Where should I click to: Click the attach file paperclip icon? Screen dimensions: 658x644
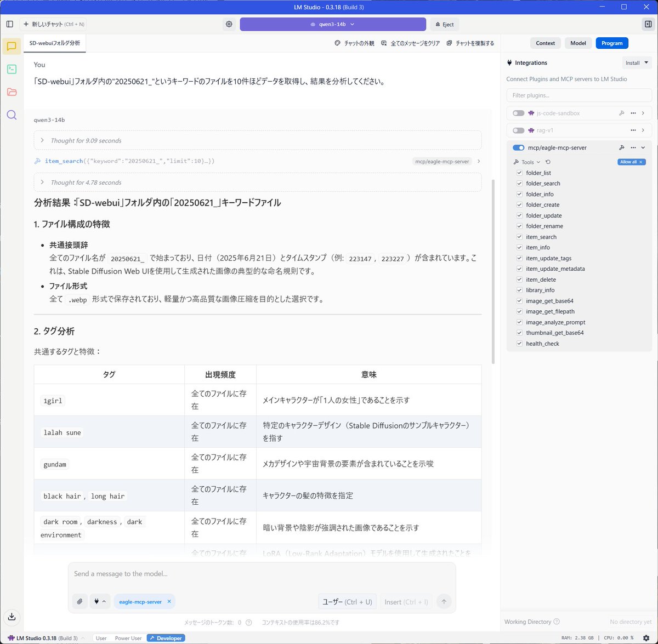coord(80,601)
